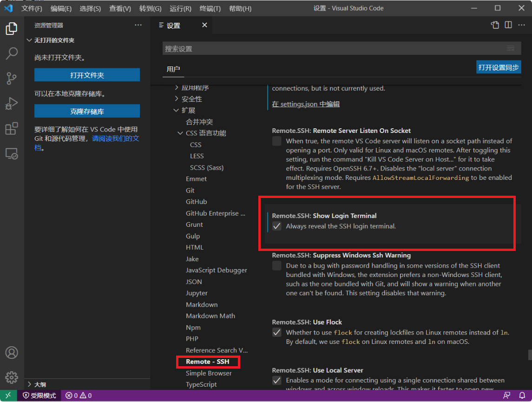Open the 在 settings.json 中编辑 link

[x=306, y=104]
